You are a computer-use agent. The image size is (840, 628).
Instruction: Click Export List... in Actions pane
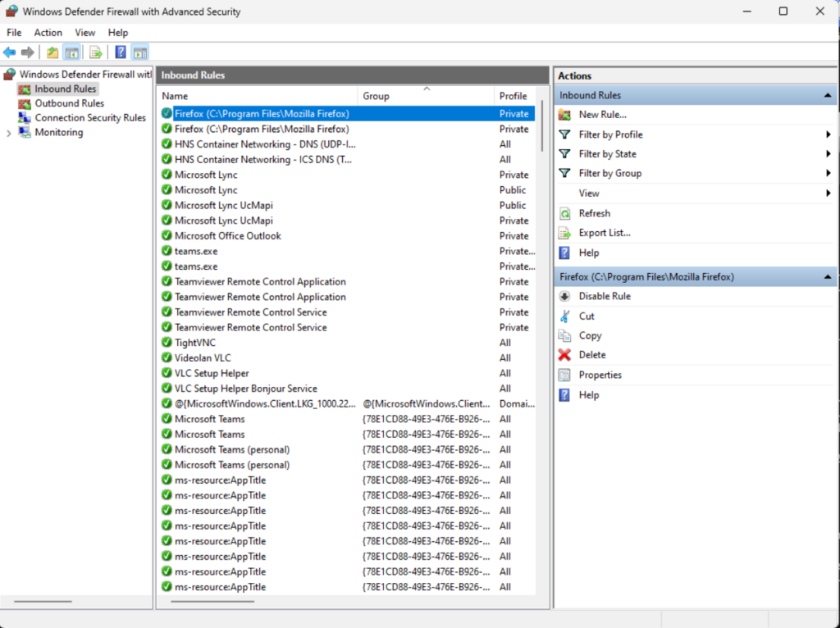(x=605, y=233)
